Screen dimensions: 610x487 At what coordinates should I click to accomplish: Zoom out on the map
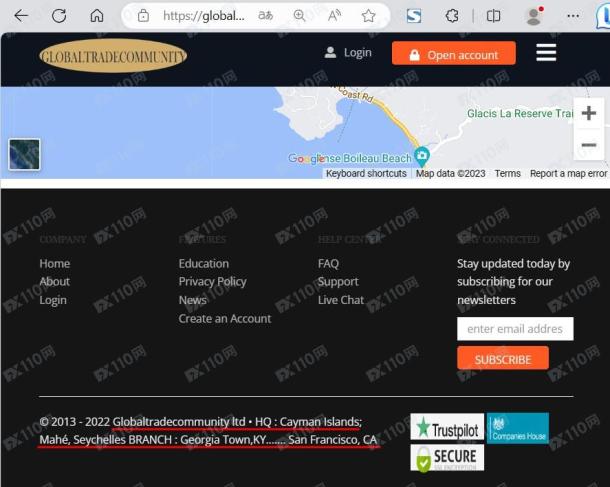point(589,145)
